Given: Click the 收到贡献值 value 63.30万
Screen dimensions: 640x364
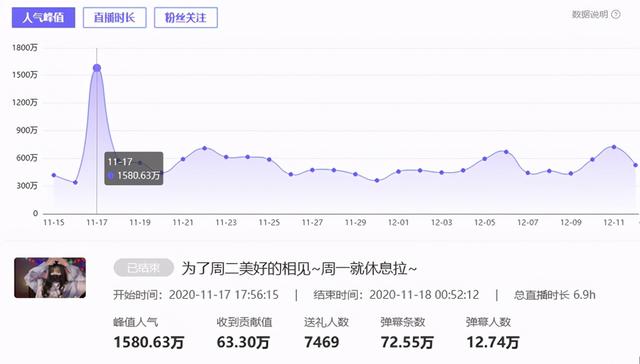Looking at the screenshot, I should (x=243, y=342).
